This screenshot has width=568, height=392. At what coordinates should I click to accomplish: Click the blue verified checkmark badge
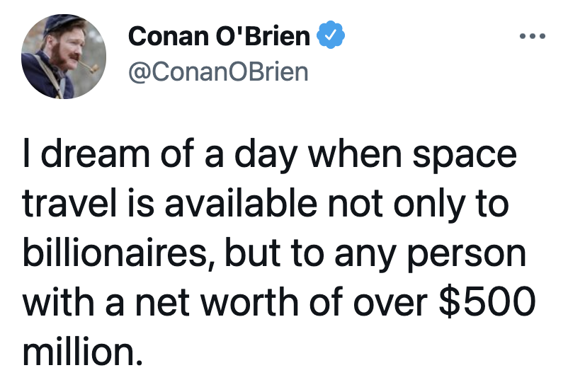point(331,35)
